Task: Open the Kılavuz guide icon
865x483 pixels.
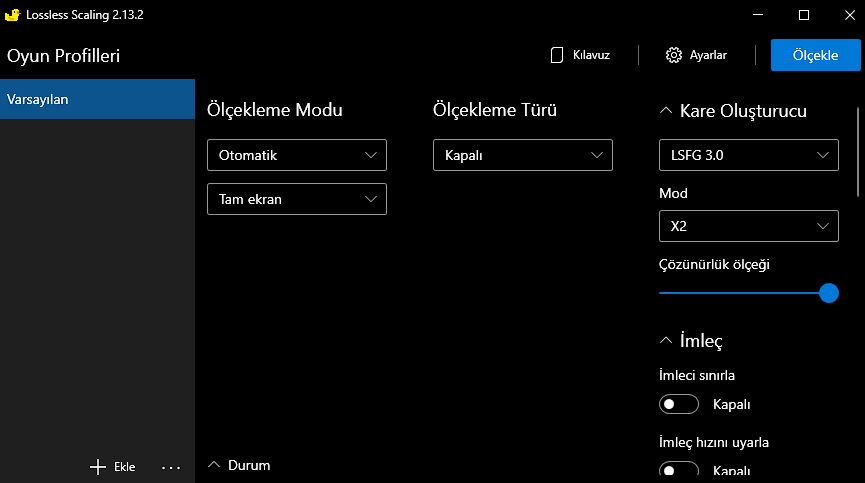Action: pyautogui.click(x=557, y=55)
